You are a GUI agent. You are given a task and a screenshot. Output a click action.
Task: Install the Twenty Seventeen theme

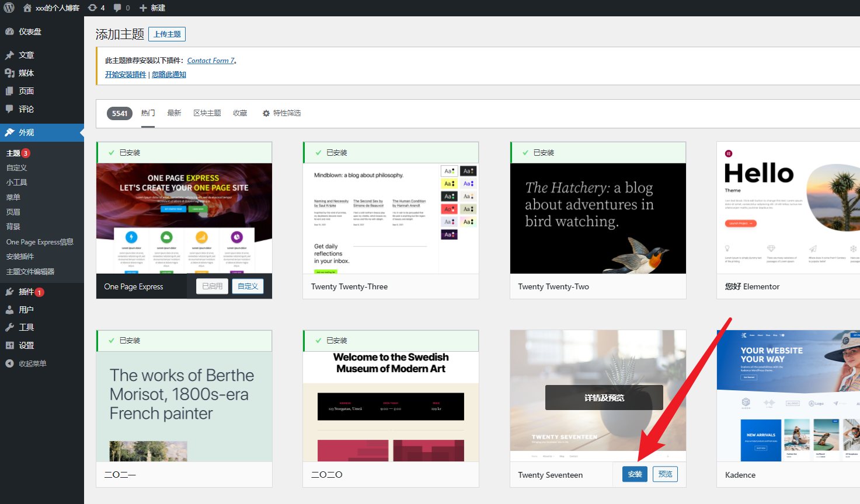point(635,474)
